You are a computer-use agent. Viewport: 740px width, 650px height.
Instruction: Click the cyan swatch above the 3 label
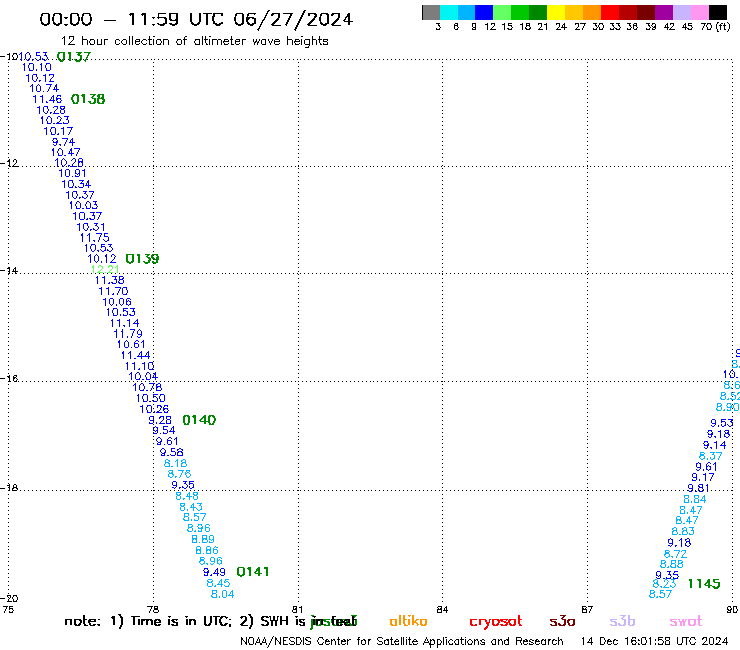(x=449, y=12)
